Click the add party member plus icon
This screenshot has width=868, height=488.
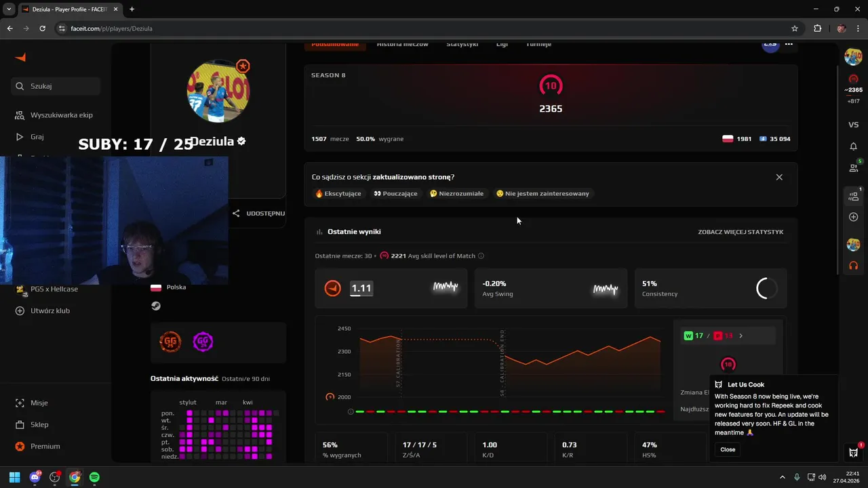coord(853,217)
